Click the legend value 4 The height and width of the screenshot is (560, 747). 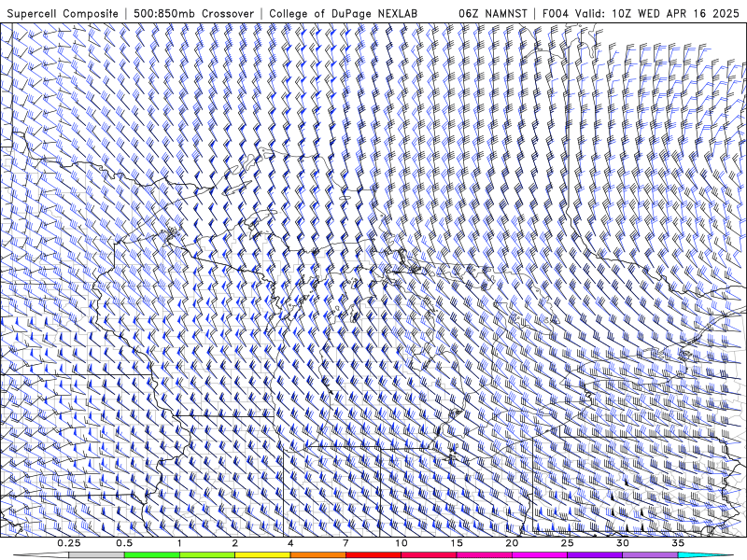point(290,543)
